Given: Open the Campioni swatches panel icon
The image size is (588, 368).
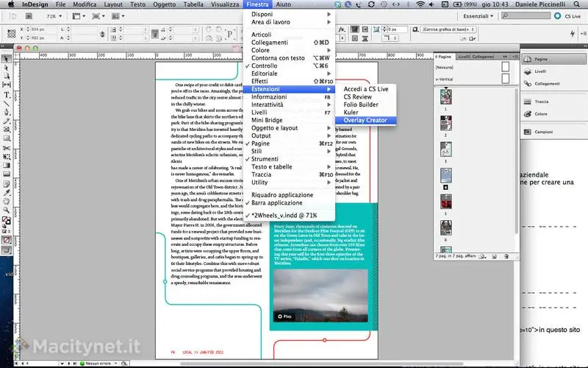Looking at the screenshot, I should pyautogui.click(x=544, y=131).
